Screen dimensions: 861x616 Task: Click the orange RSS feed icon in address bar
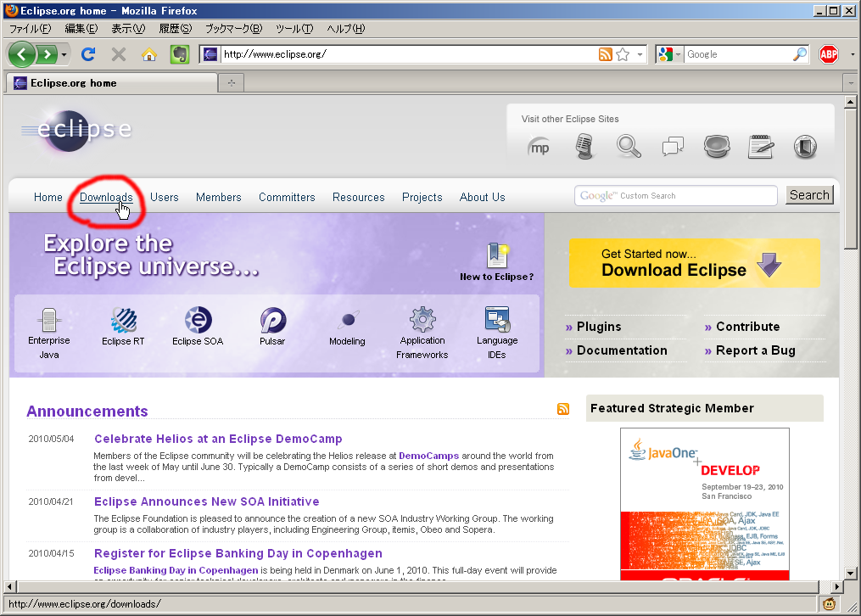(605, 54)
